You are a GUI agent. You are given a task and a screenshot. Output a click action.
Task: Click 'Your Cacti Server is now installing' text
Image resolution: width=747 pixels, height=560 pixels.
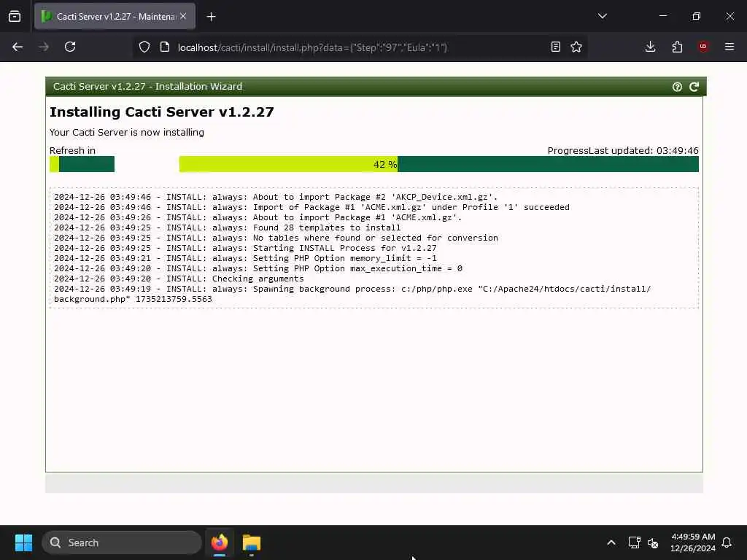tap(127, 133)
